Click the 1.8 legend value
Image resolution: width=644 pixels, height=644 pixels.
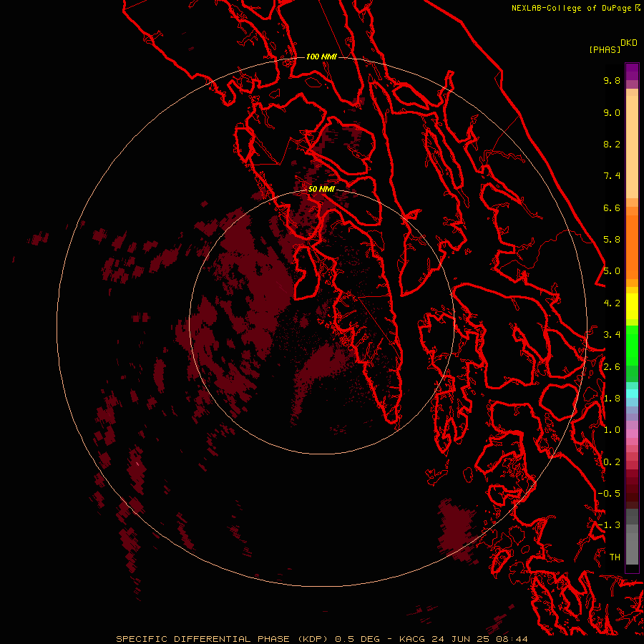point(612,399)
